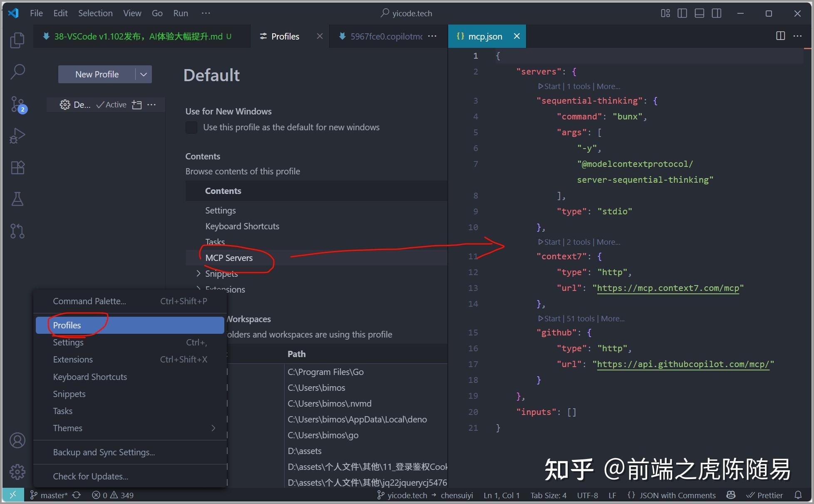814x504 pixels.
Task: Open the Run menu
Action: [180, 13]
